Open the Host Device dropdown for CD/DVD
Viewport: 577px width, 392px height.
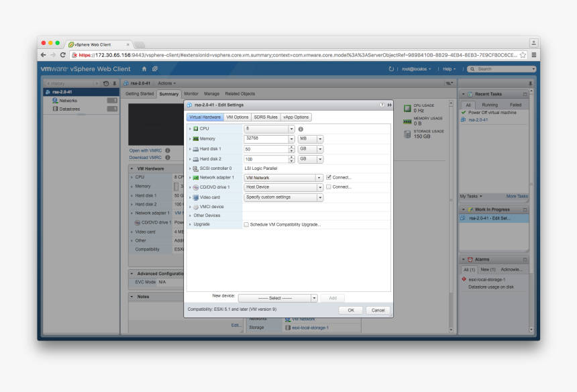point(320,187)
